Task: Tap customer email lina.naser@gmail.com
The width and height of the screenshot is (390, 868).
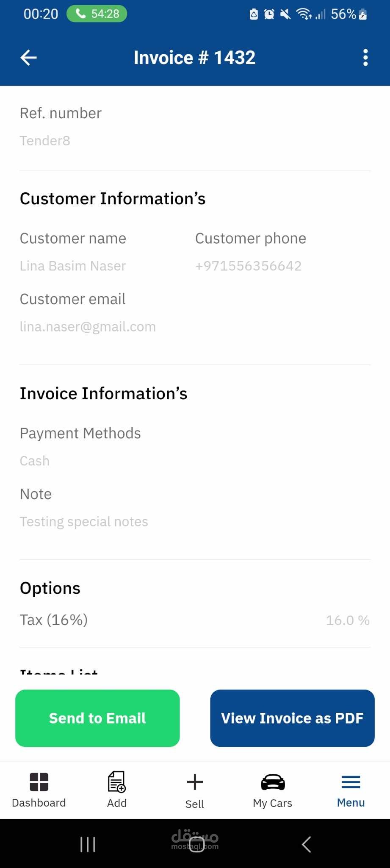Action: click(88, 327)
